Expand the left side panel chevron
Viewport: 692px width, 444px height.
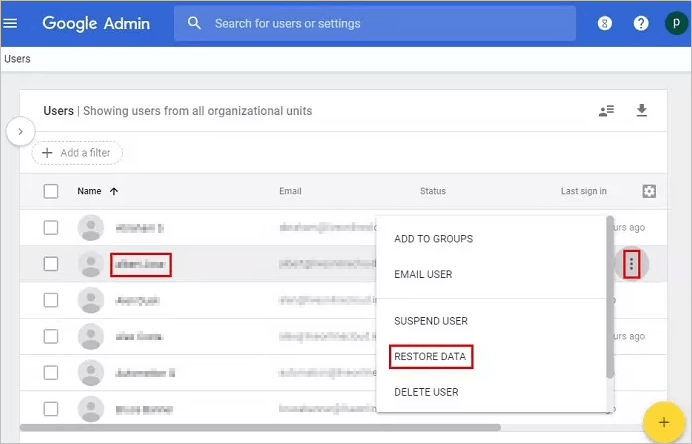[x=21, y=131]
